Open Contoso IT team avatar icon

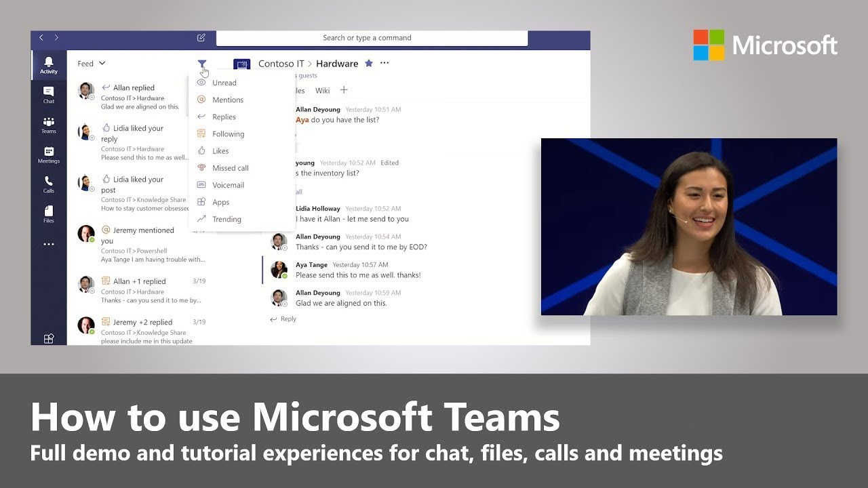pyautogui.click(x=241, y=64)
